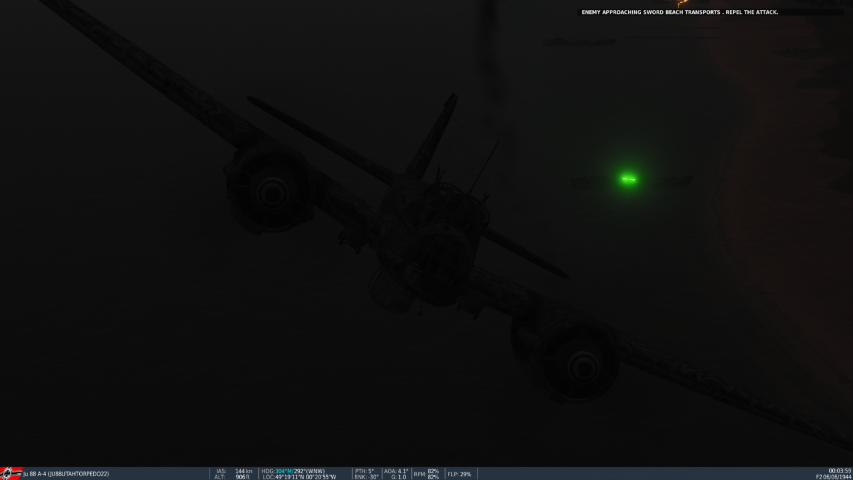The image size is (853, 480).
Task: Click the green navigation light marker
Action: tap(628, 179)
